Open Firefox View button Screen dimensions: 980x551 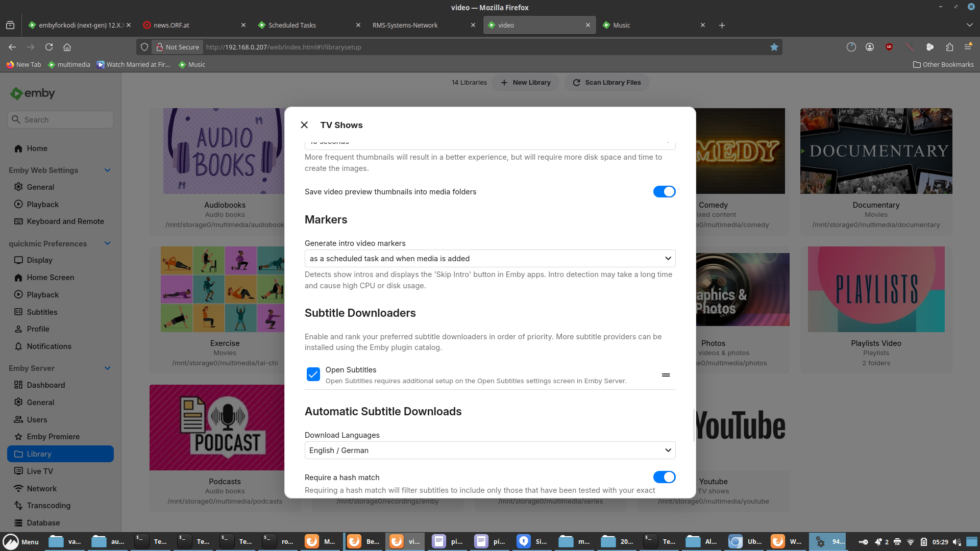tap(10, 25)
